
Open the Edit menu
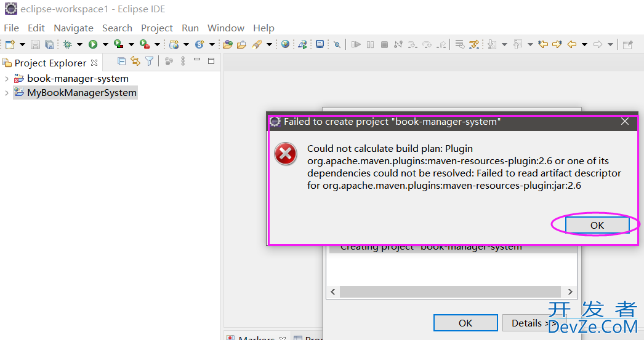click(36, 28)
